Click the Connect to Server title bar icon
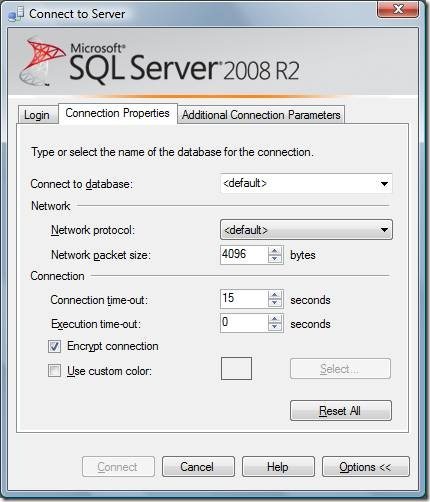Screen dimensions: 430x502 (16, 14)
